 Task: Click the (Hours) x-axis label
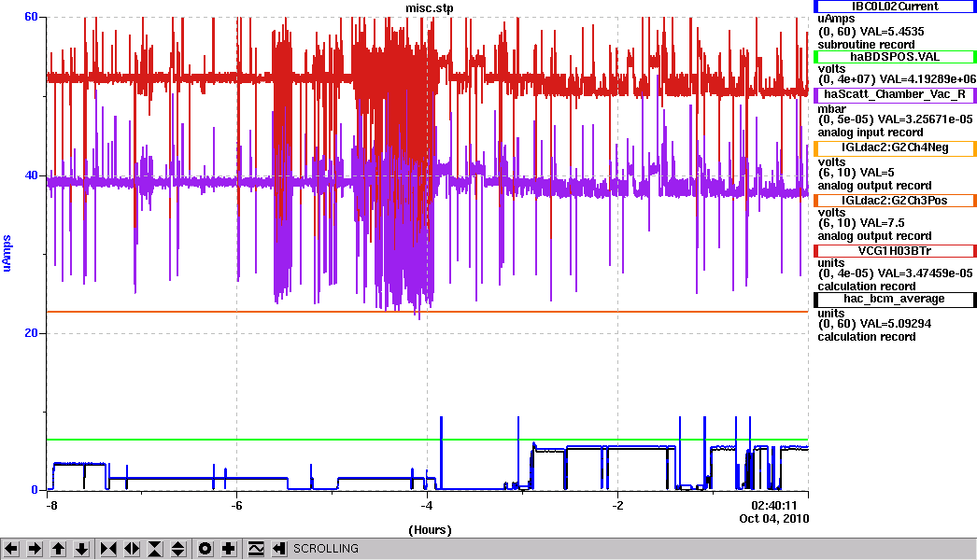tap(430, 530)
